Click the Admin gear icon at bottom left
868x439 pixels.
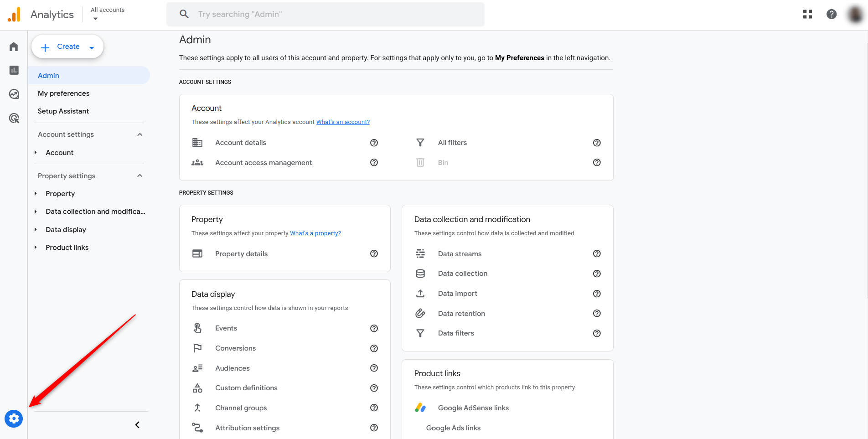click(14, 418)
